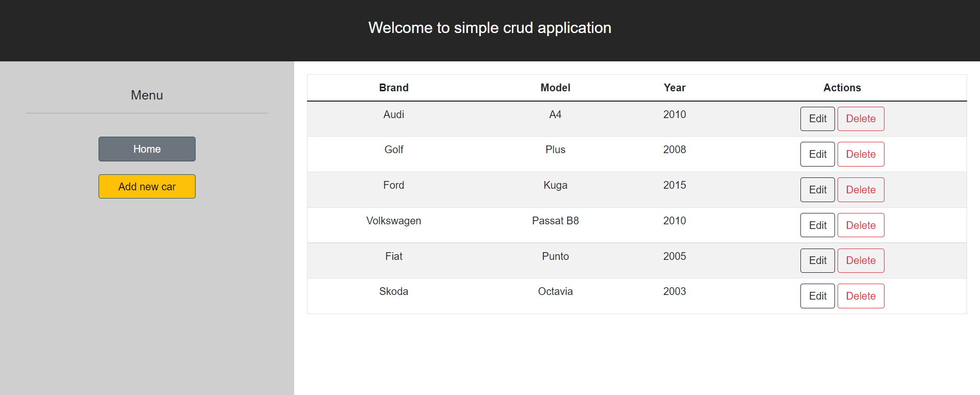Click the Menu heading in the sidebar
The image size is (980, 395).
[147, 95]
